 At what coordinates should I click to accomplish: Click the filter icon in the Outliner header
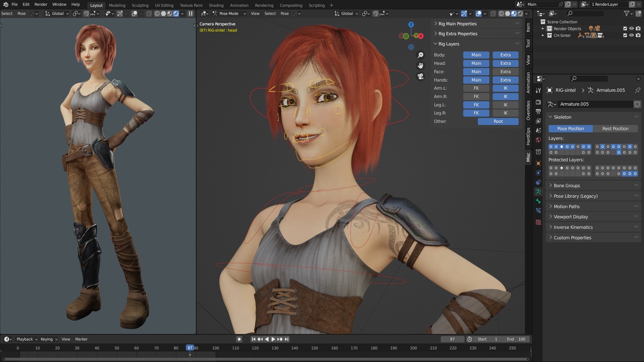(x=626, y=13)
